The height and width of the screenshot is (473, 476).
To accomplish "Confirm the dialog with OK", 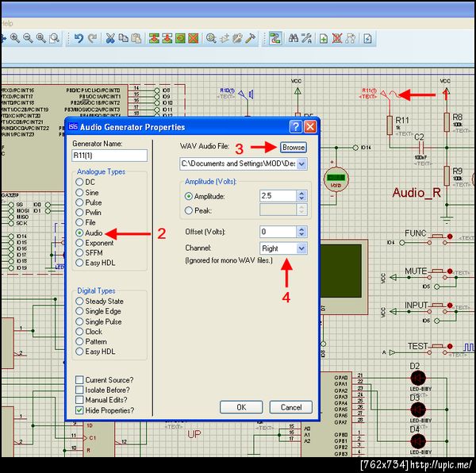I will click(x=241, y=407).
